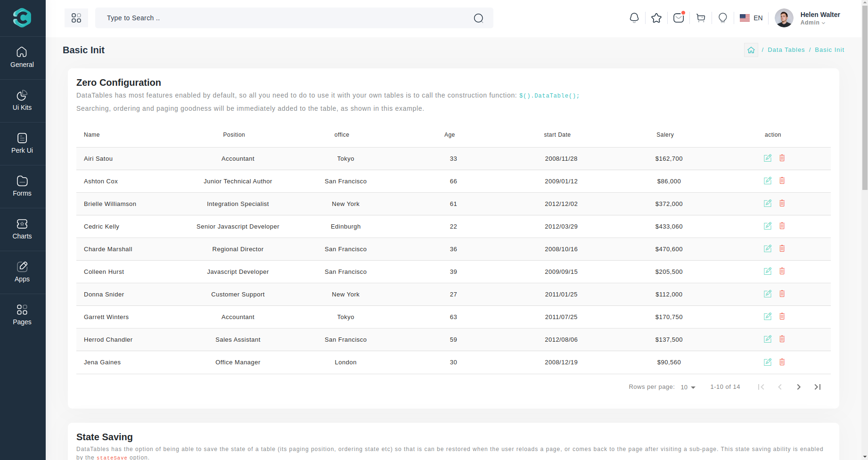Edit Herrod Chandler row
This screenshot has width=868, height=460.
pos(768,339)
